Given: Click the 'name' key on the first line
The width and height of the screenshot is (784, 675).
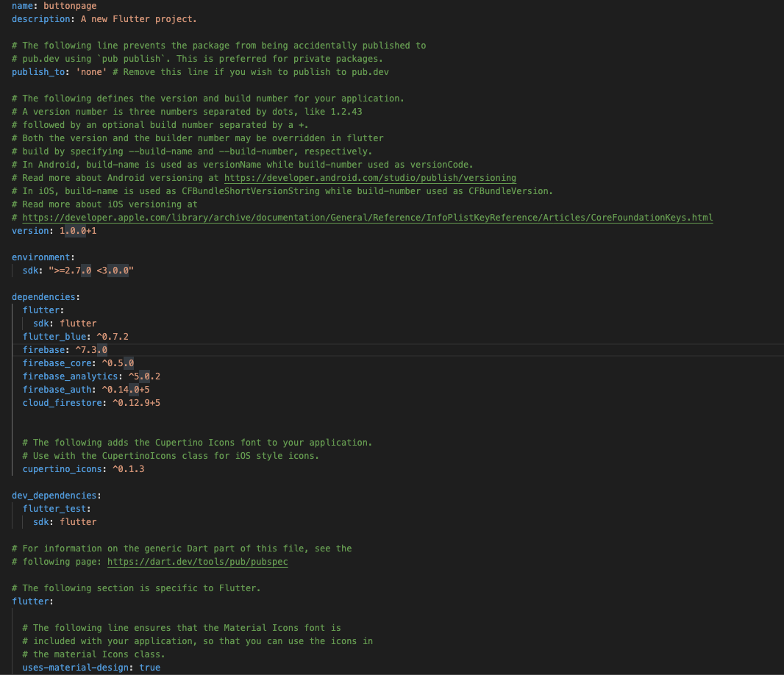Looking at the screenshot, I should pos(23,6).
